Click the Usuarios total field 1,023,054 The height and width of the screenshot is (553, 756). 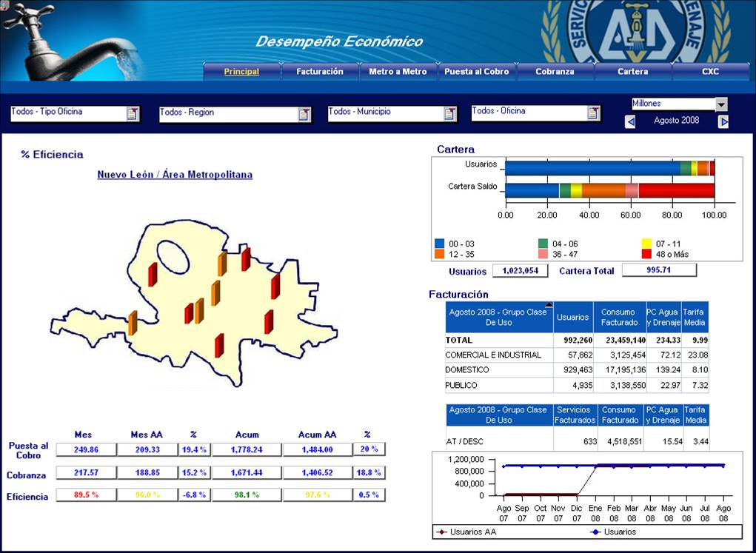coord(521,270)
